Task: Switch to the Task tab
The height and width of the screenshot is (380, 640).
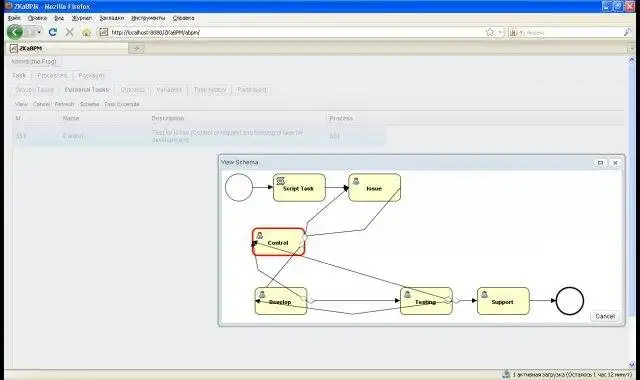Action: (19, 76)
